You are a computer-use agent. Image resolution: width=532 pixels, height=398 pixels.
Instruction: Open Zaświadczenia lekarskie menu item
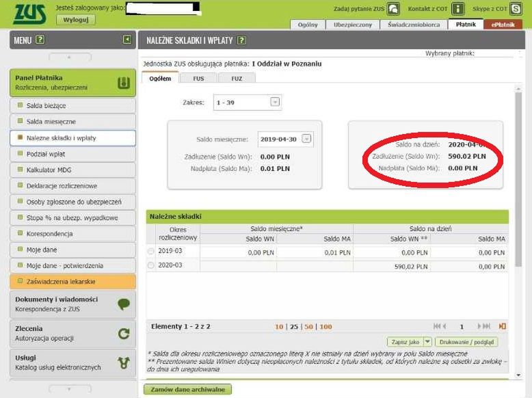tap(72, 281)
